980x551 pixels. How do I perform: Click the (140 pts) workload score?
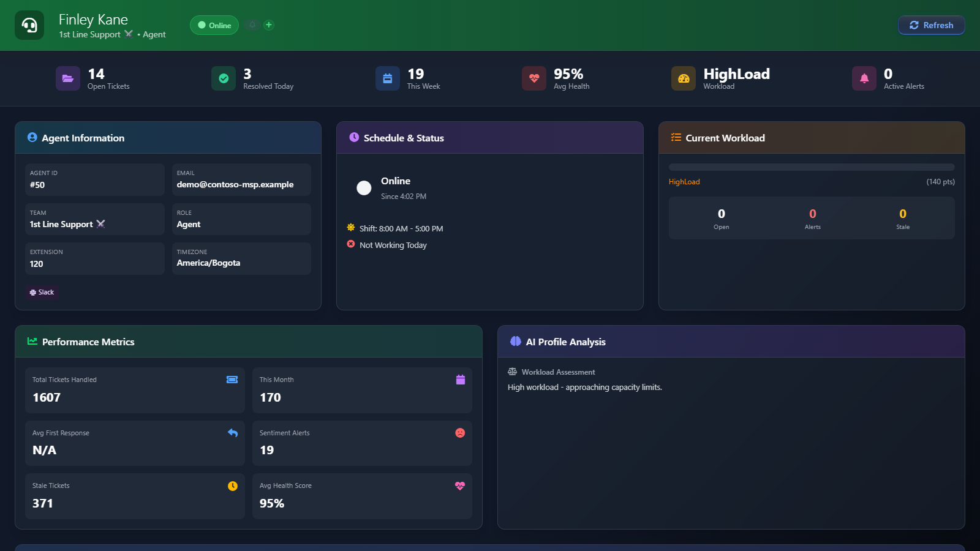click(x=941, y=182)
